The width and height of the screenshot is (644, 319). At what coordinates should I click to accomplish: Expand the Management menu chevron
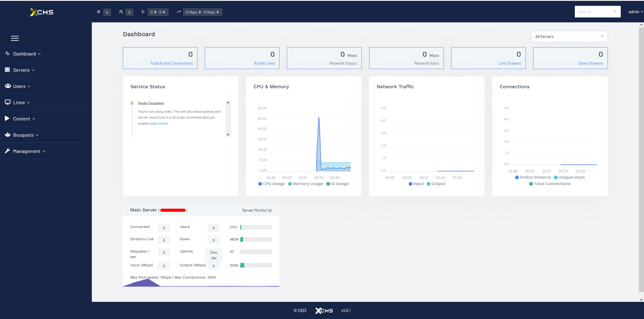tap(44, 151)
